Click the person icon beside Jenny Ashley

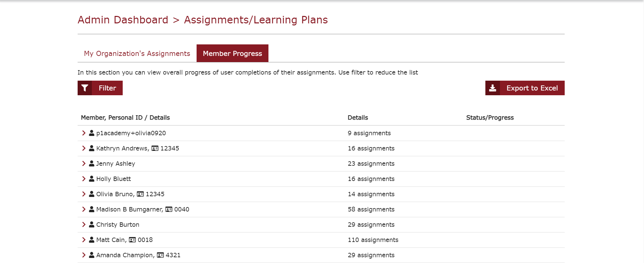tap(92, 163)
